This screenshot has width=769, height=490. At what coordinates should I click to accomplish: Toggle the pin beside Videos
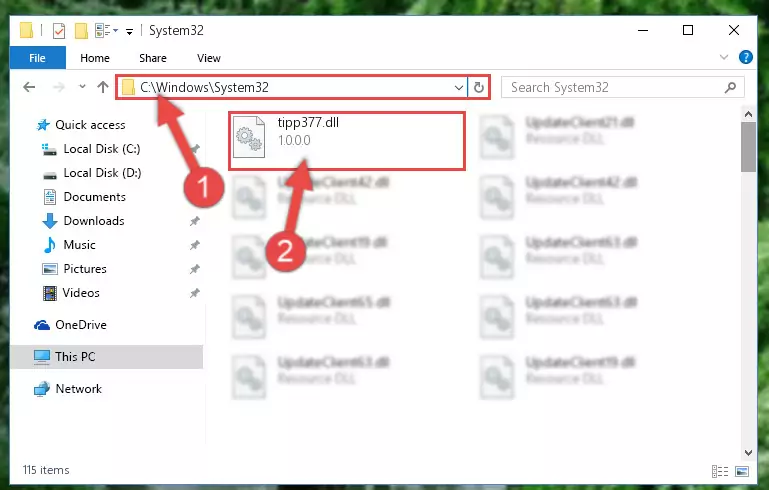coord(195,293)
